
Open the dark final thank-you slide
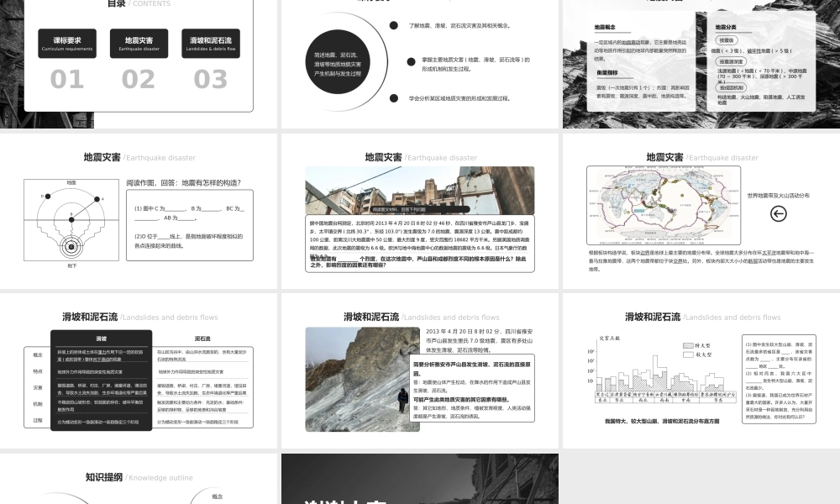pos(420,479)
